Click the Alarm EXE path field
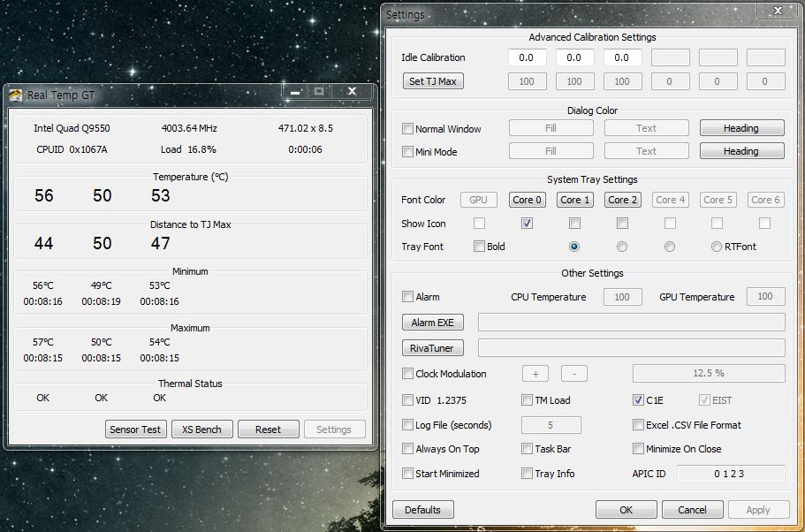This screenshot has height=532, width=805. (x=632, y=323)
